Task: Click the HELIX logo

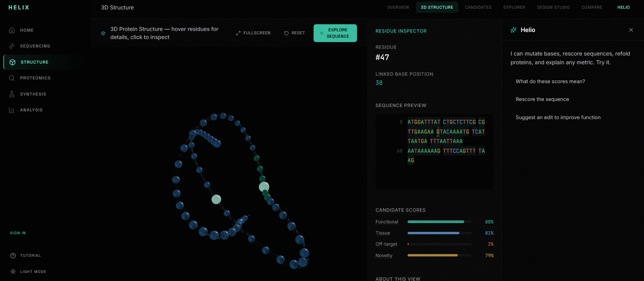Action: point(19,7)
